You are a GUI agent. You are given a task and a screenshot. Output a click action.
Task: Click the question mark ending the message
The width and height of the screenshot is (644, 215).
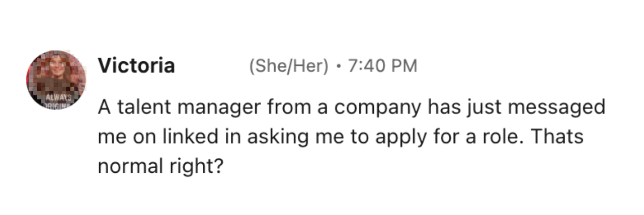(x=218, y=166)
